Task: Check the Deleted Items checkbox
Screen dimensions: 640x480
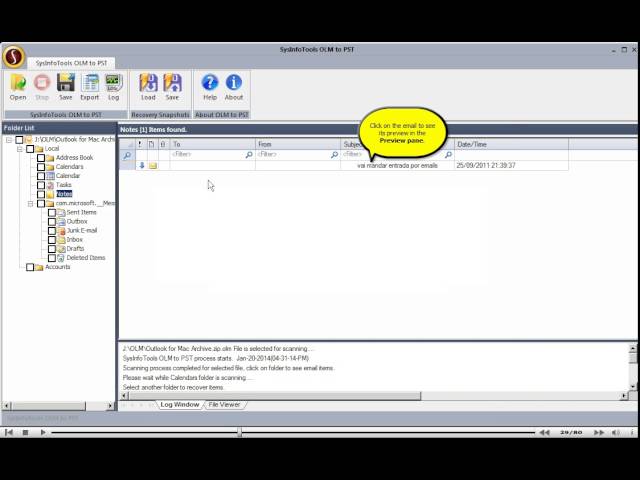Action: coord(52,258)
